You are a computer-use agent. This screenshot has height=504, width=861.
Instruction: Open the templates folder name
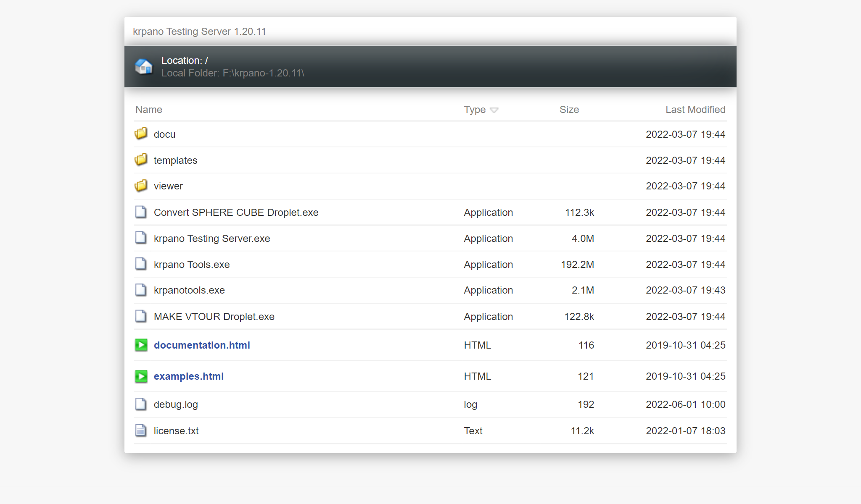(175, 160)
